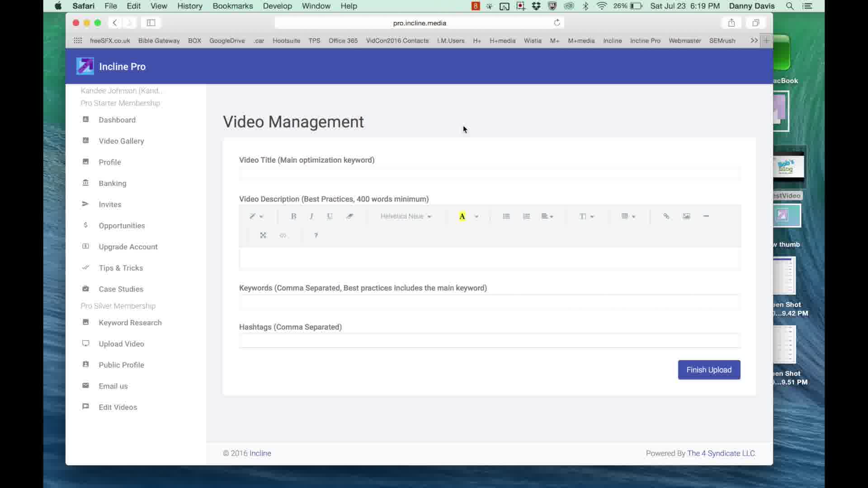Open Case Studies in sidebar
The height and width of the screenshot is (488, 868).
pos(121,289)
